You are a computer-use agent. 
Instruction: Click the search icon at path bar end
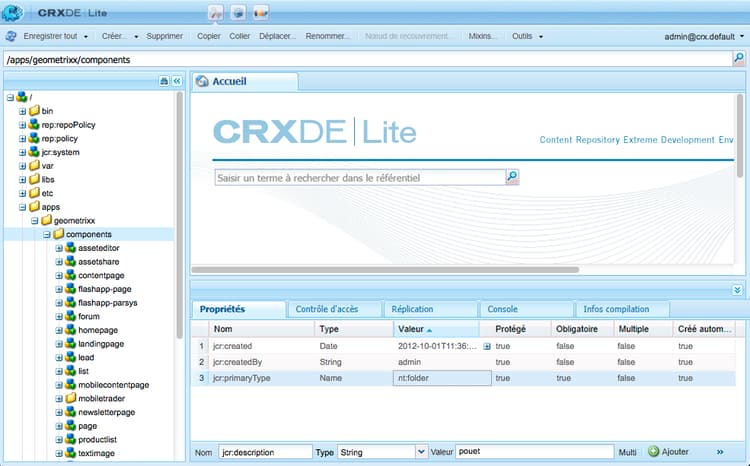739,59
